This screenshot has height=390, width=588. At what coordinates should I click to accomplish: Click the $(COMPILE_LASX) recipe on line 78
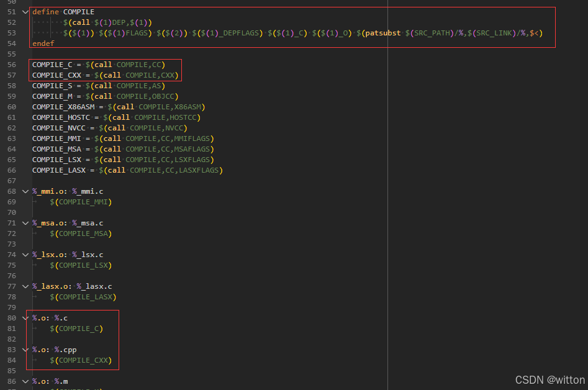83,297
